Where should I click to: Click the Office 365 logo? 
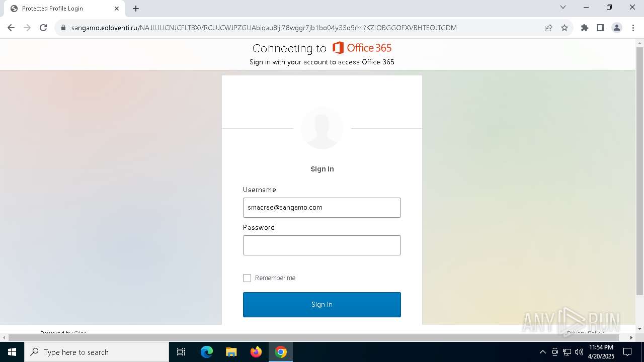(362, 48)
